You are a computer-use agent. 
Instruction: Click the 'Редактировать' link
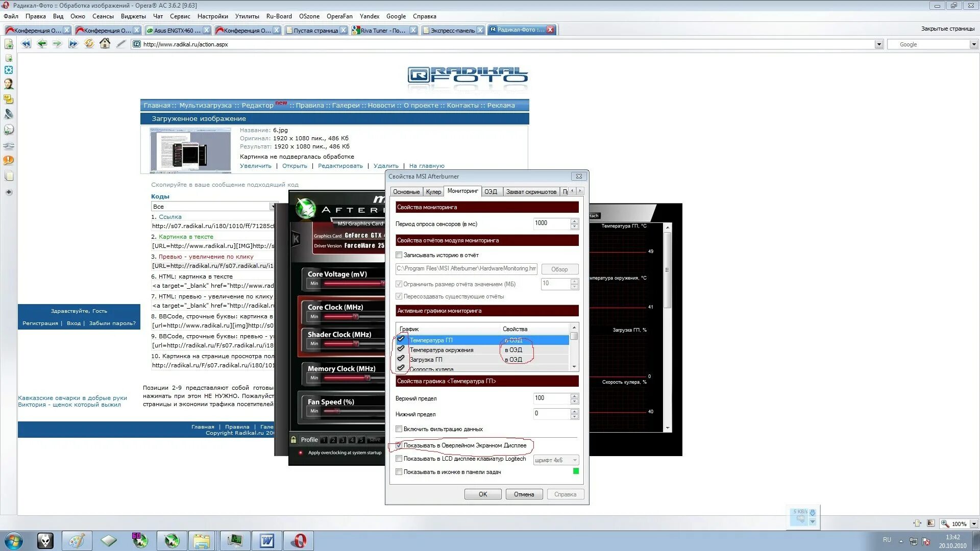tap(340, 166)
